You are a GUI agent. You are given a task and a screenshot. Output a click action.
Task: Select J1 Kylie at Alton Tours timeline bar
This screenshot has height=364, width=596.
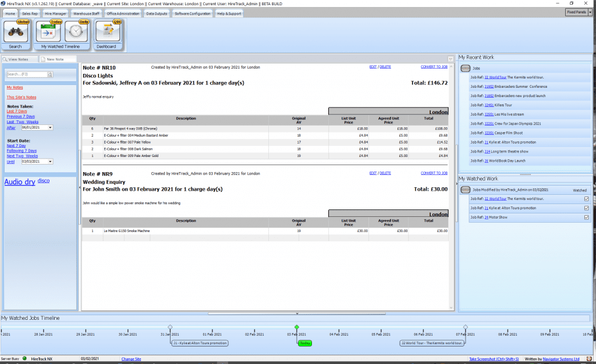[200, 343]
